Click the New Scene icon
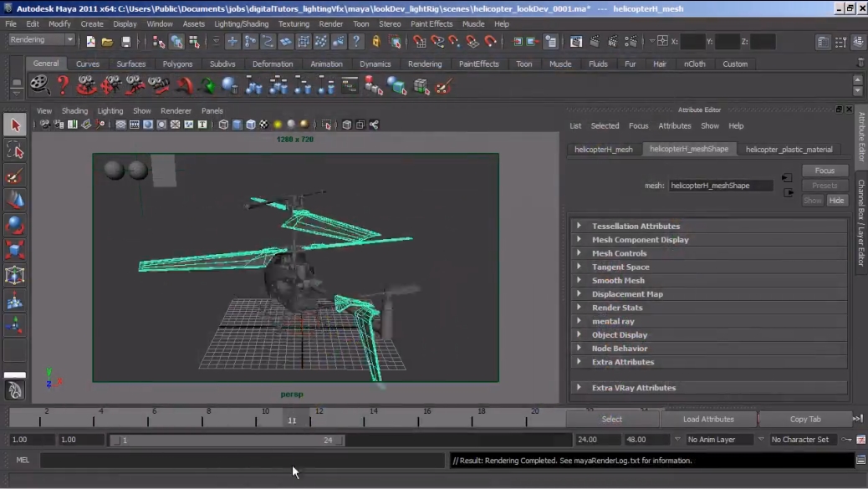This screenshot has height=489, width=868. pyautogui.click(x=91, y=42)
